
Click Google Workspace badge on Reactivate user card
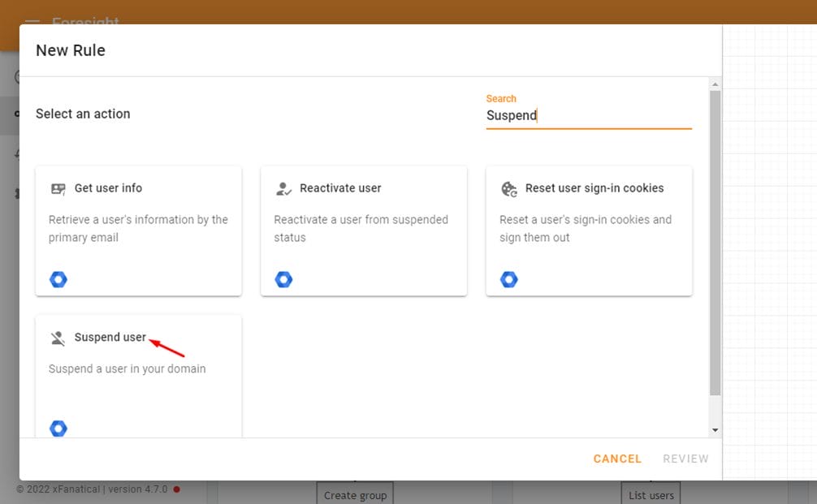(283, 280)
